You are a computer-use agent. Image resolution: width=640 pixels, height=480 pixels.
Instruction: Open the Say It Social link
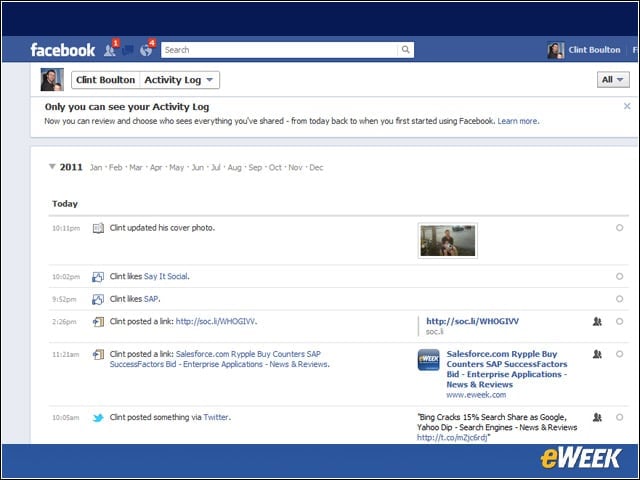[x=166, y=276]
